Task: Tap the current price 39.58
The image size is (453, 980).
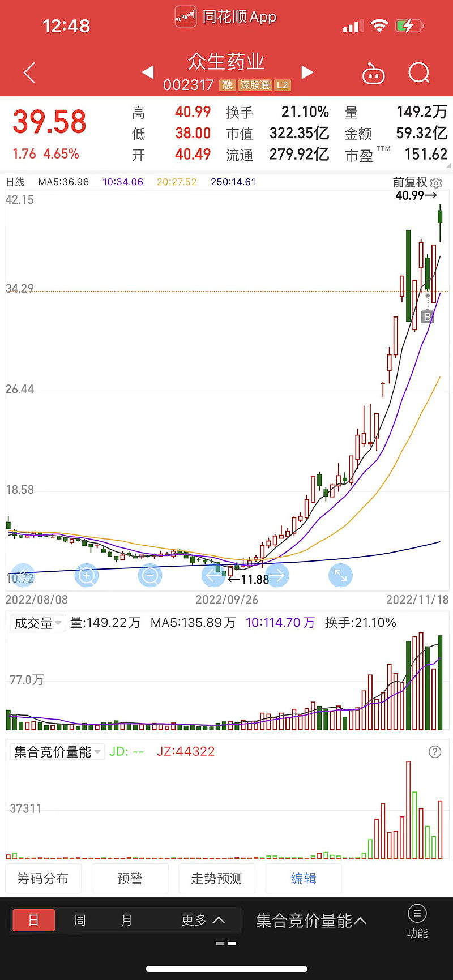Action: coord(49,122)
